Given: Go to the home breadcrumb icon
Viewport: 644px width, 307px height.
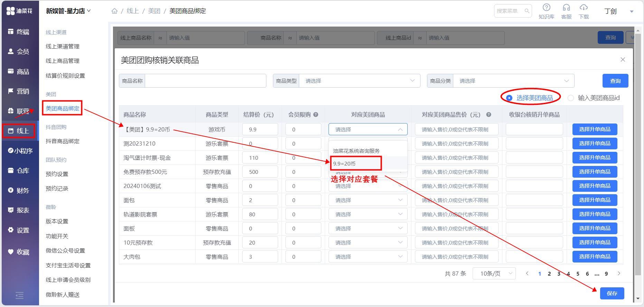Looking at the screenshot, I should click(x=114, y=11).
